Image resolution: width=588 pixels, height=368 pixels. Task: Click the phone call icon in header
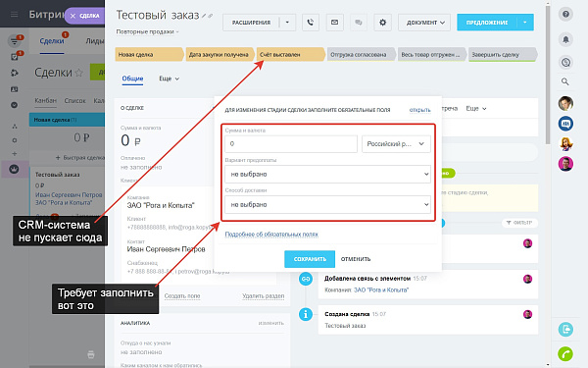[310, 23]
